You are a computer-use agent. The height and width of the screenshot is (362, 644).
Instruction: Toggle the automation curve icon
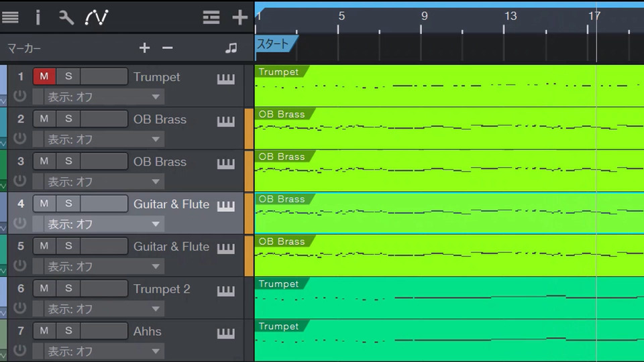[x=97, y=17]
